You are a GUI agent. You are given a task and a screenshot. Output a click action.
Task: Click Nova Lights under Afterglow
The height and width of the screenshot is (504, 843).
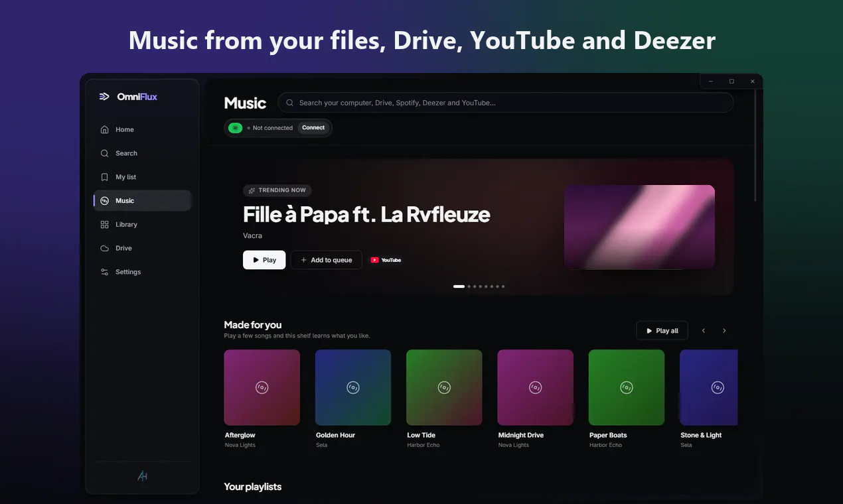click(240, 445)
